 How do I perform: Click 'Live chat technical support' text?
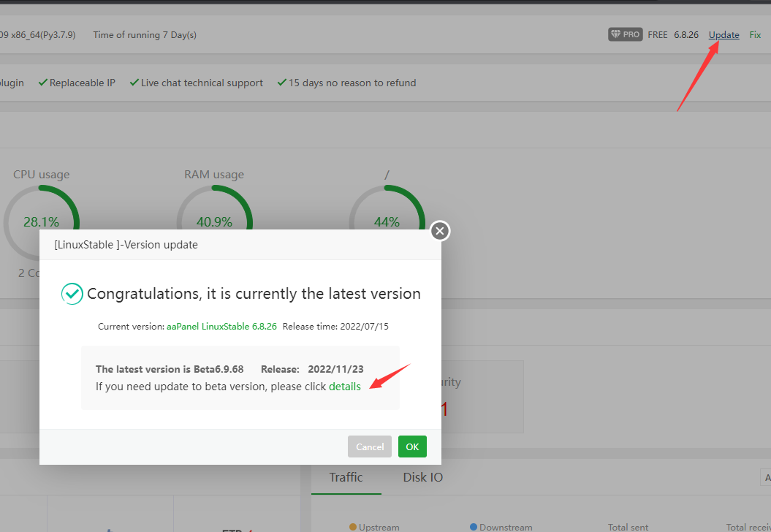(202, 83)
